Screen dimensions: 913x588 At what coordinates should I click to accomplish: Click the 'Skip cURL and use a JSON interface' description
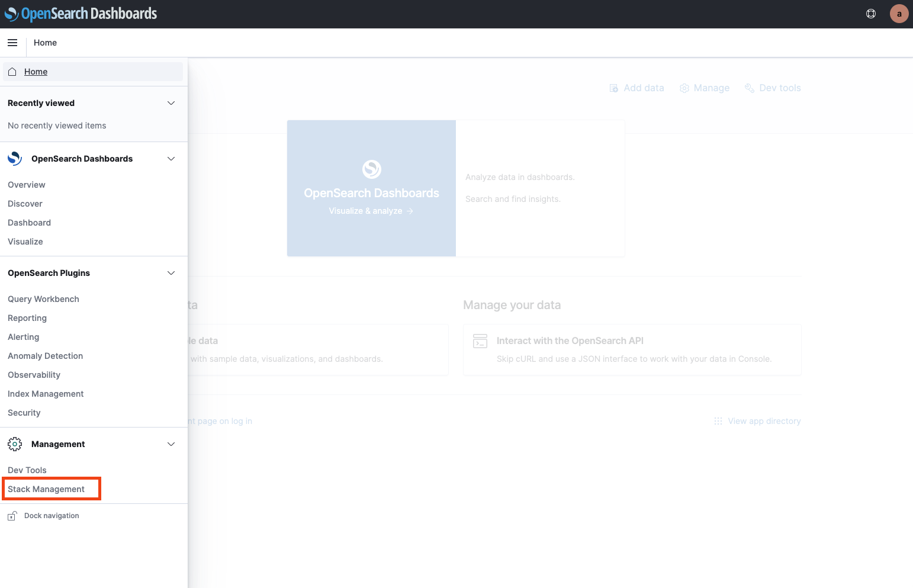634,359
